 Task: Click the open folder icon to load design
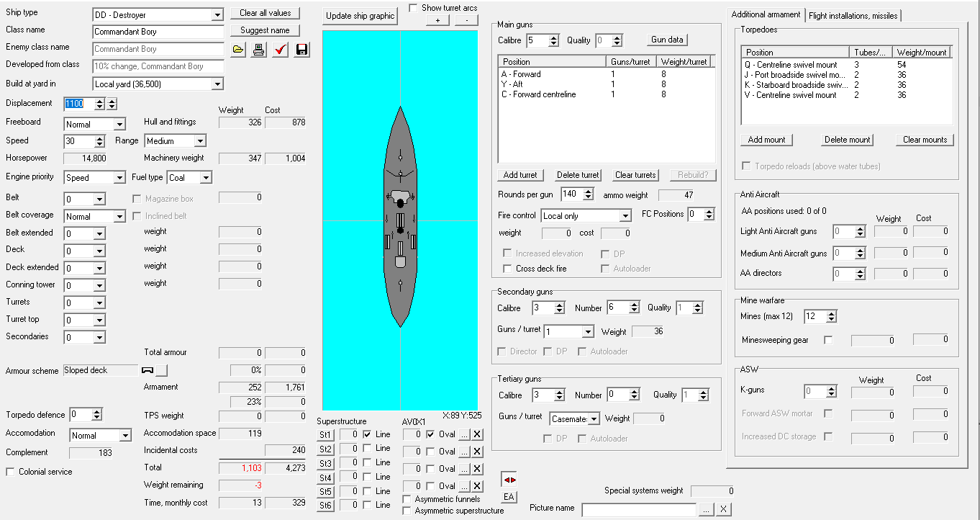click(x=239, y=50)
